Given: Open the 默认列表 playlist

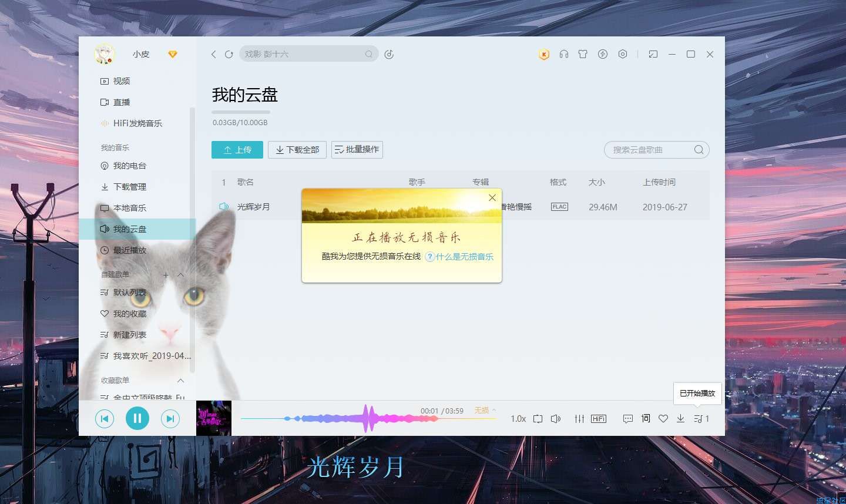Looking at the screenshot, I should (130, 293).
